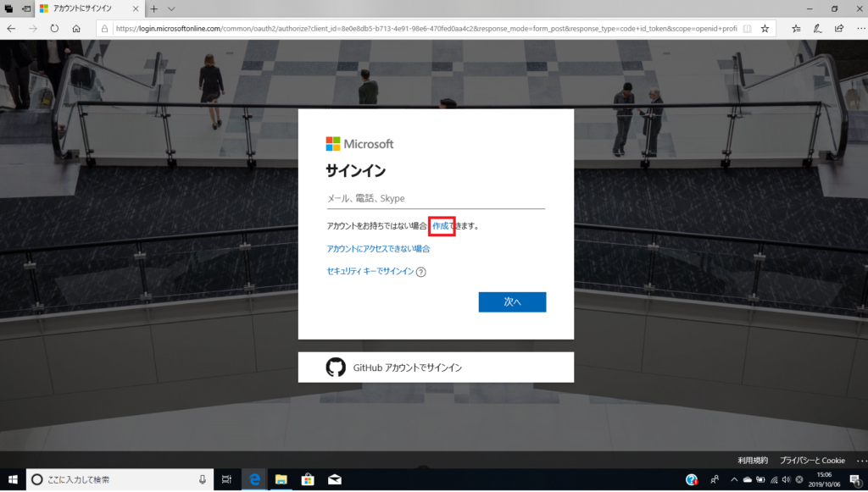The image size is (868, 492).
Task: Click the ここに入力して検索 taskbar box
Action: 120,479
